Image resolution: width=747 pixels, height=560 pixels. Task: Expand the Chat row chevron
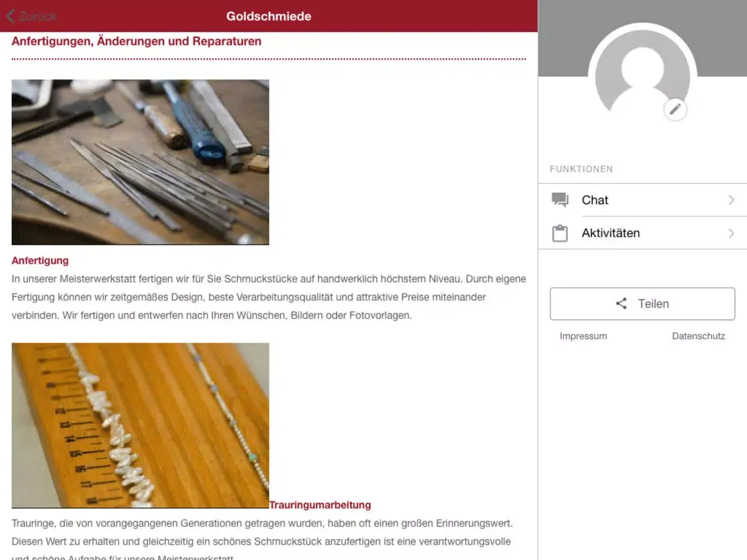pos(731,200)
